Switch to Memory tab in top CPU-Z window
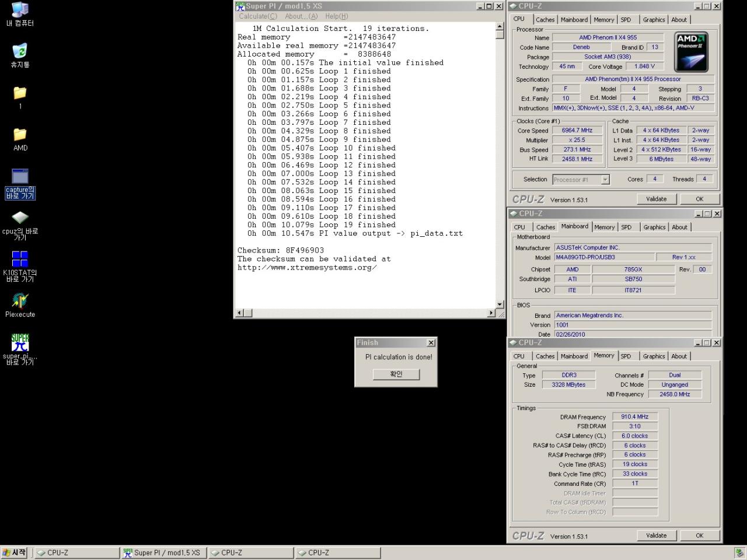This screenshot has width=747, height=560. point(604,20)
